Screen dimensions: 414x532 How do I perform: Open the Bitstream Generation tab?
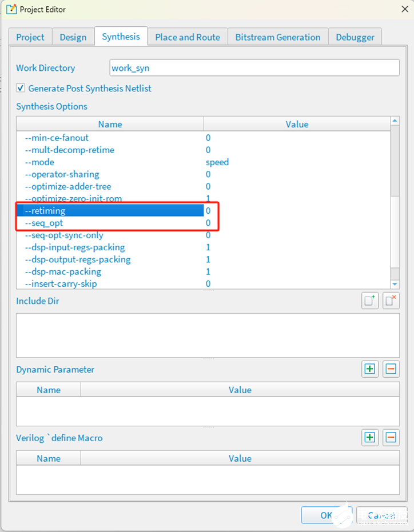[x=277, y=37]
